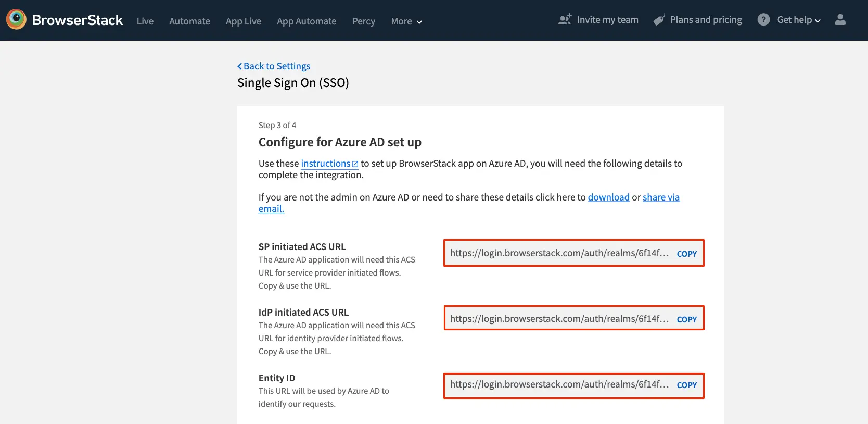The image size is (868, 424).
Task: Open the Azure AD setup instructions link
Action: [325, 164]
